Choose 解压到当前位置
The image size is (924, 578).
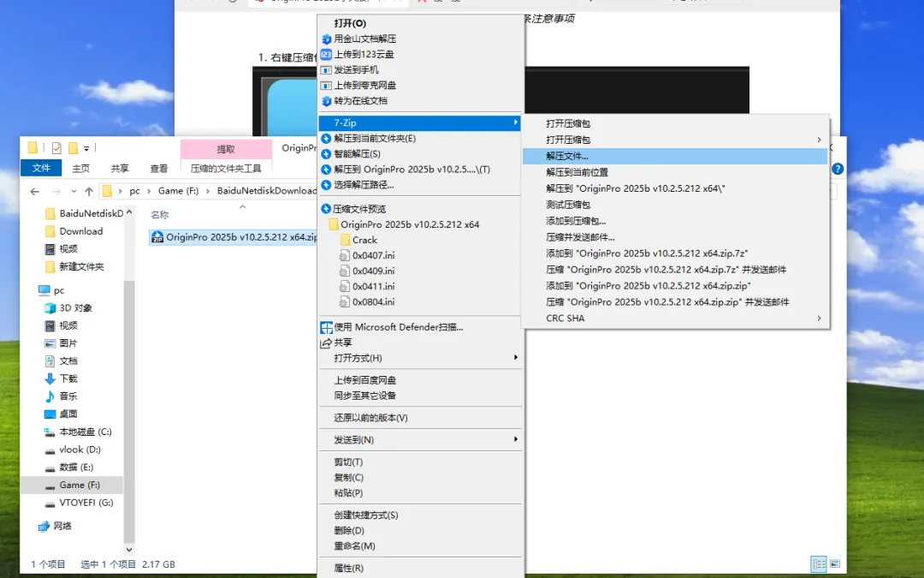(675, 172)
